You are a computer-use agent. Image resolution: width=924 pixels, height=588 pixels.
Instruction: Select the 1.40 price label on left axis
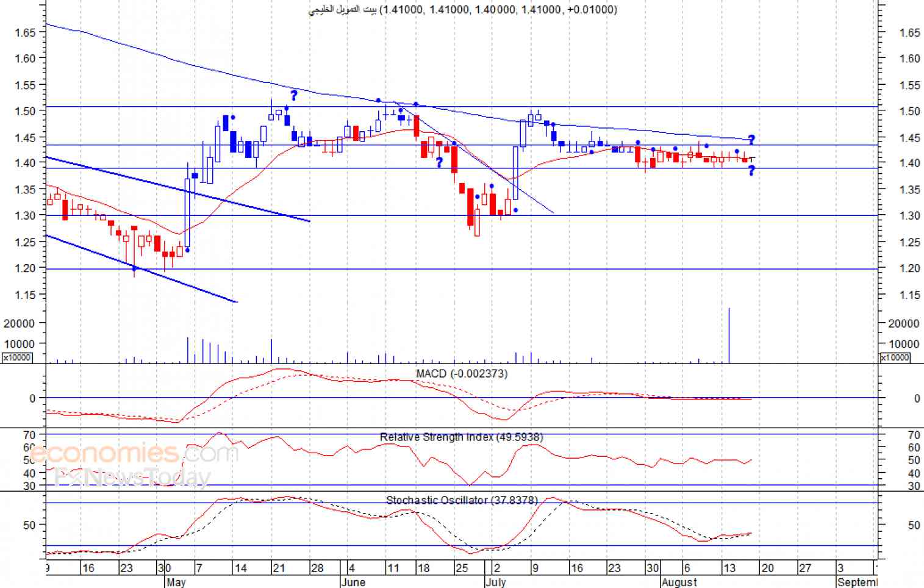click(25, 163)
